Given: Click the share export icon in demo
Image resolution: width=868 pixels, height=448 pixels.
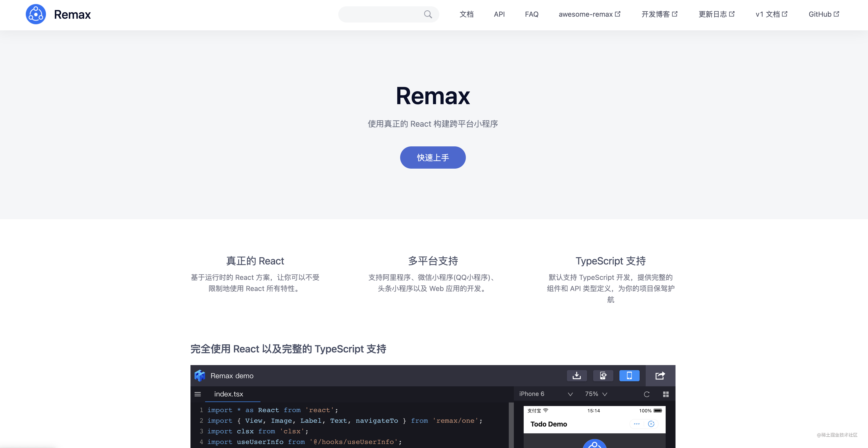Looking at the screenshot, I should (x=660, y=375).
